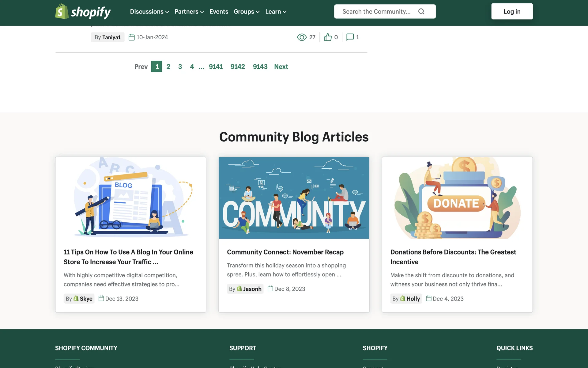Image resolution: width=588 pixels, height=368 pixels.
Task: Open the Learn dropdown menu
Action: [x=276, y=12]
